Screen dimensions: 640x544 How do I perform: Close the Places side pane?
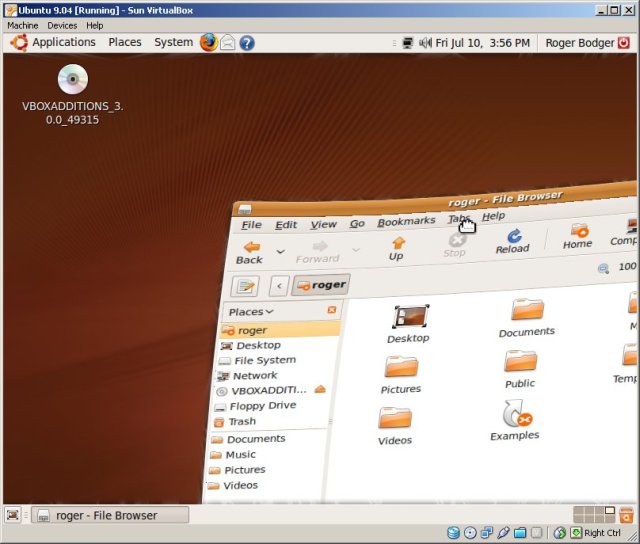pyautogui.click(x=332, y=310)
